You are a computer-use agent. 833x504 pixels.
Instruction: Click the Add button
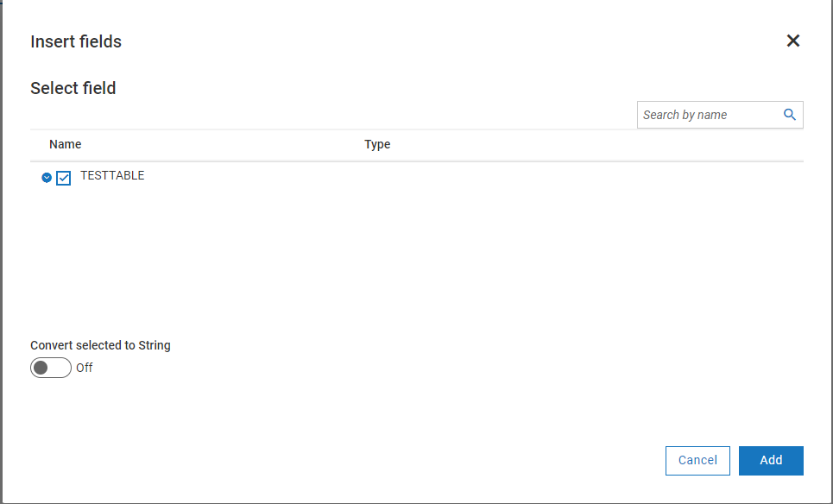coord(771,460)
